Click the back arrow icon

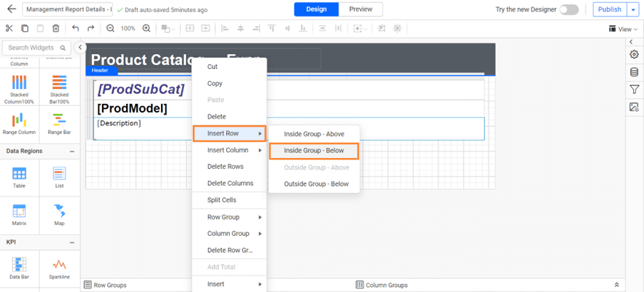click(x=11, y=9)
